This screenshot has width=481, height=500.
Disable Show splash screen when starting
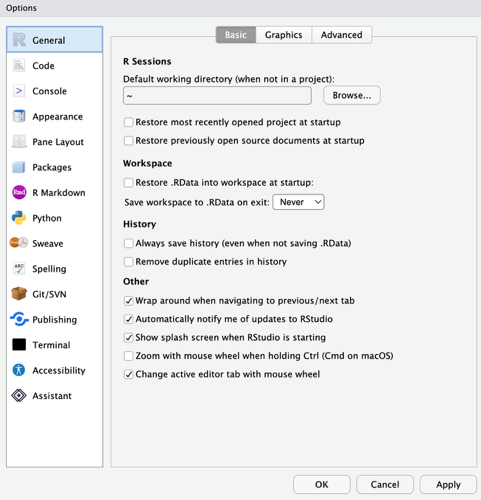click(x=128, y=337)
